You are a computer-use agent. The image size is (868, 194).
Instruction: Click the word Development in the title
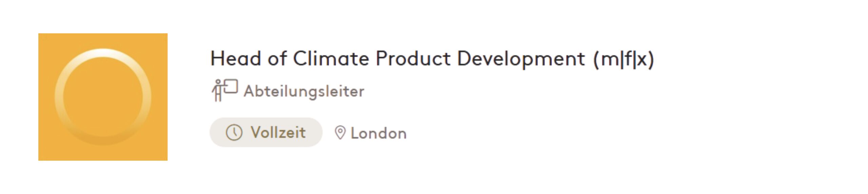coord(521,59)
